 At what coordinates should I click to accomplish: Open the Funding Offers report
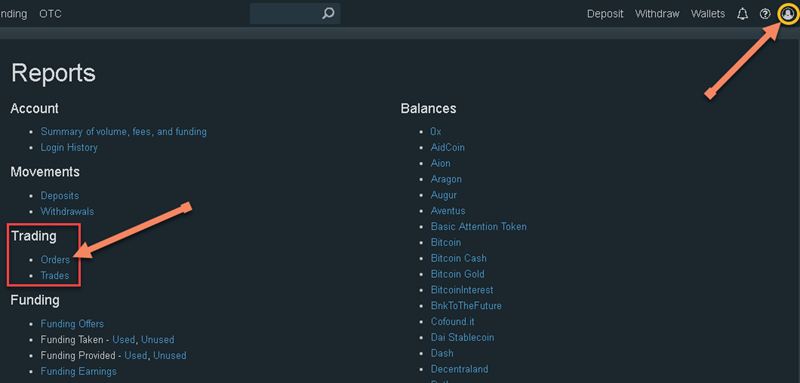pos(72,324)
